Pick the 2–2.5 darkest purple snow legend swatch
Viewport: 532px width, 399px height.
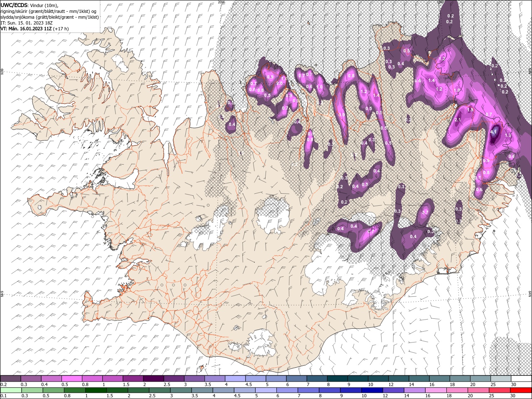click(x=153, y=379)
